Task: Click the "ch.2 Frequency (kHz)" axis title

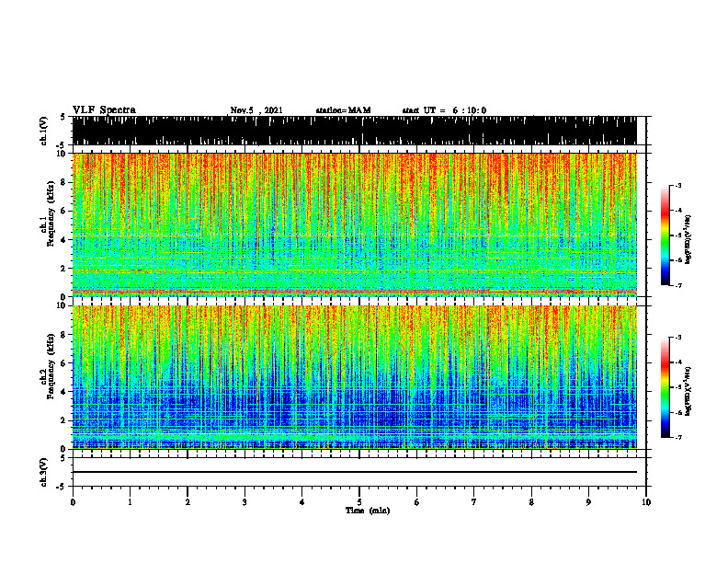Action: (x=48, y=365)
